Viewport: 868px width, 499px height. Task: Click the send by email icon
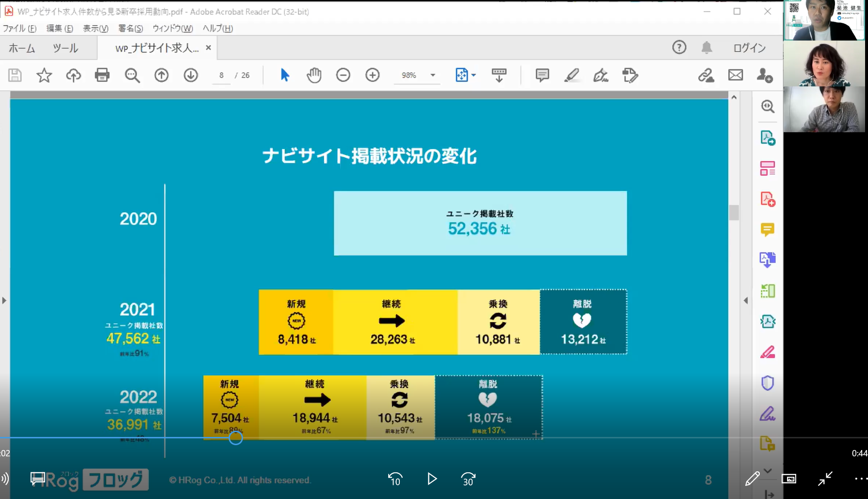(736, 75)
